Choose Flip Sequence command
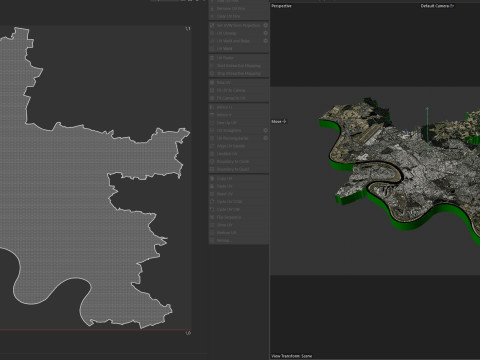The height and width of the screenshot is (360, 480). [x=238, y=217]
